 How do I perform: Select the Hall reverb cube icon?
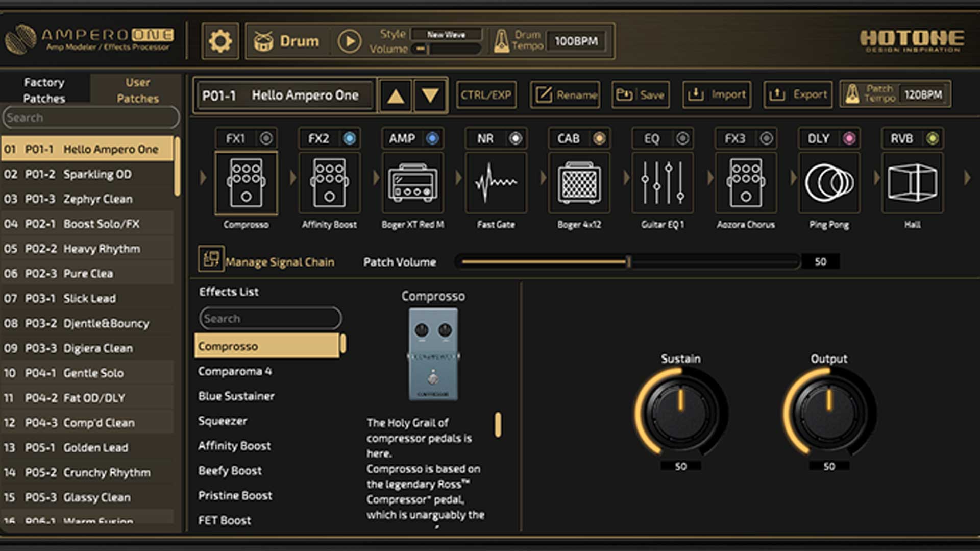(x=912, y=183)
